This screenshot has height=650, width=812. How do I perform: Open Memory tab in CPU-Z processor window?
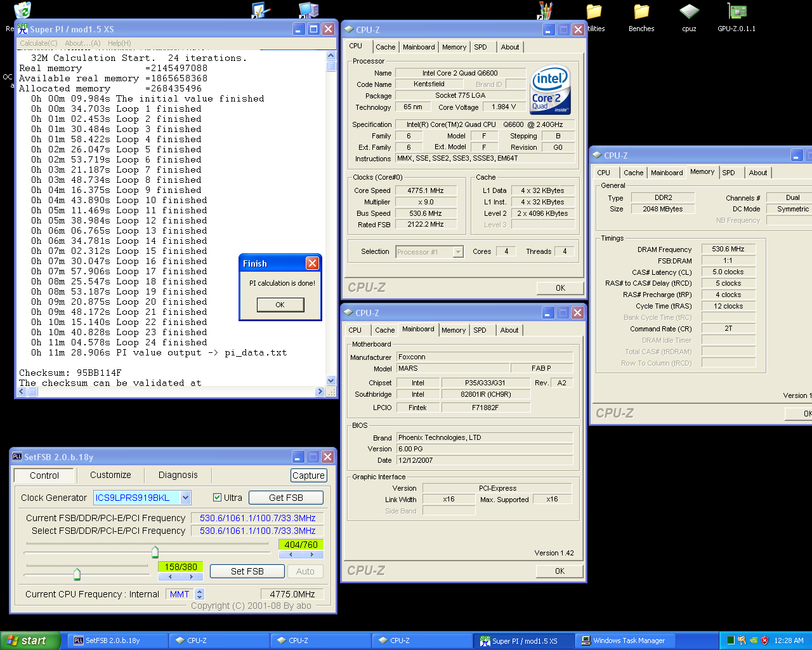454,47
